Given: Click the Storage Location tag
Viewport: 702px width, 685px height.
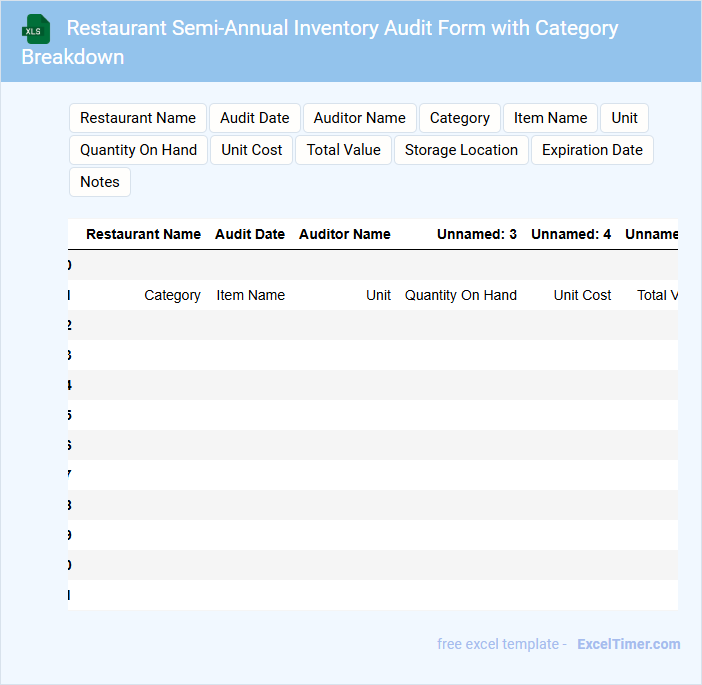Looking at the screenshot, I should 461,150.
